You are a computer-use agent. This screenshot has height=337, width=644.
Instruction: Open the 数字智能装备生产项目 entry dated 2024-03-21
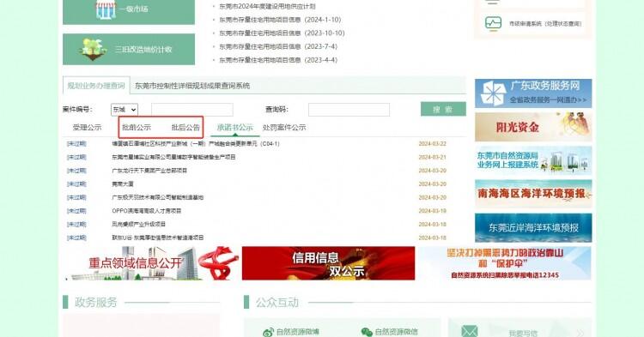click(x=173, y=157)
